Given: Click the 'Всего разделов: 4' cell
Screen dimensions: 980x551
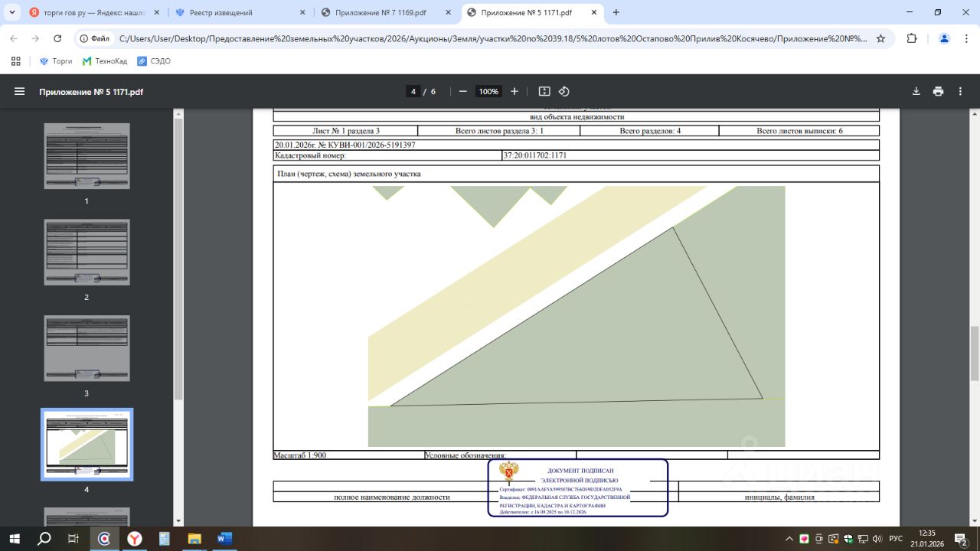Looking at the screenshot, I should click(x=650, y=131).
